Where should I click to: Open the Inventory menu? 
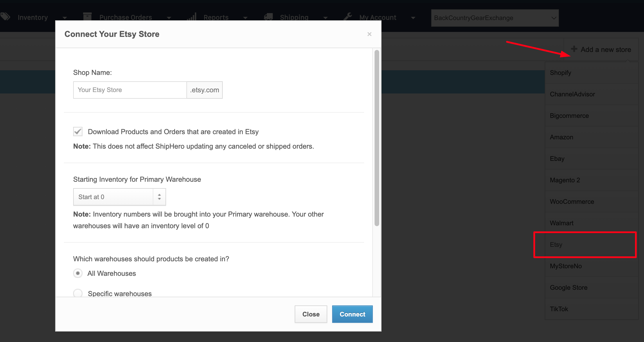33,17
